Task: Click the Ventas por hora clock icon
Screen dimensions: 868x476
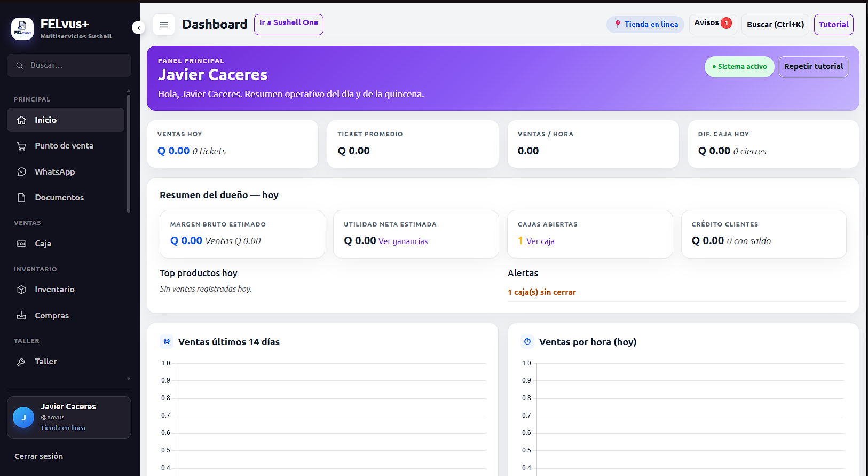Action: [x=527, y=341]
